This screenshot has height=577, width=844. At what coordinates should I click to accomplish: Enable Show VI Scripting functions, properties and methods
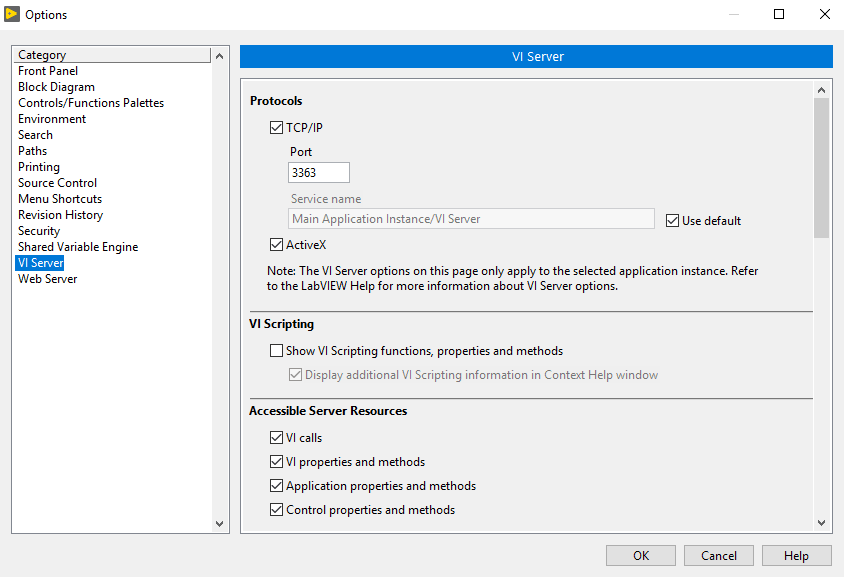(x=275, y=350)
